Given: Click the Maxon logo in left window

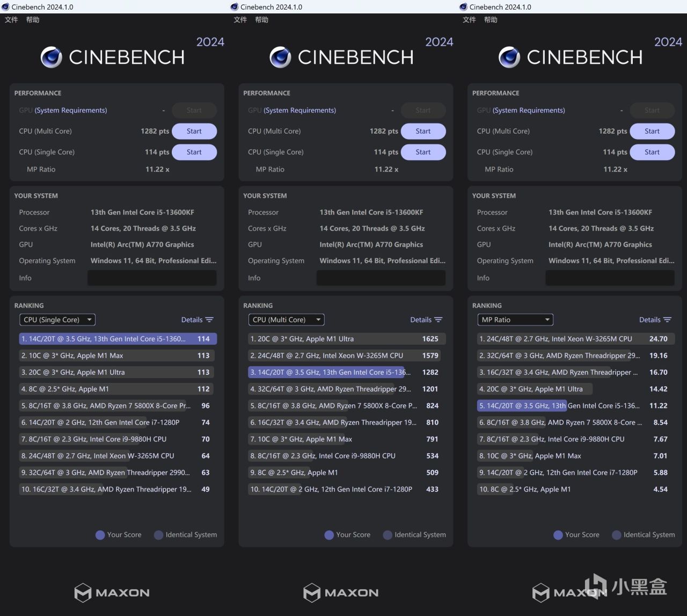Looking at the screenshot, I should 112,592.
